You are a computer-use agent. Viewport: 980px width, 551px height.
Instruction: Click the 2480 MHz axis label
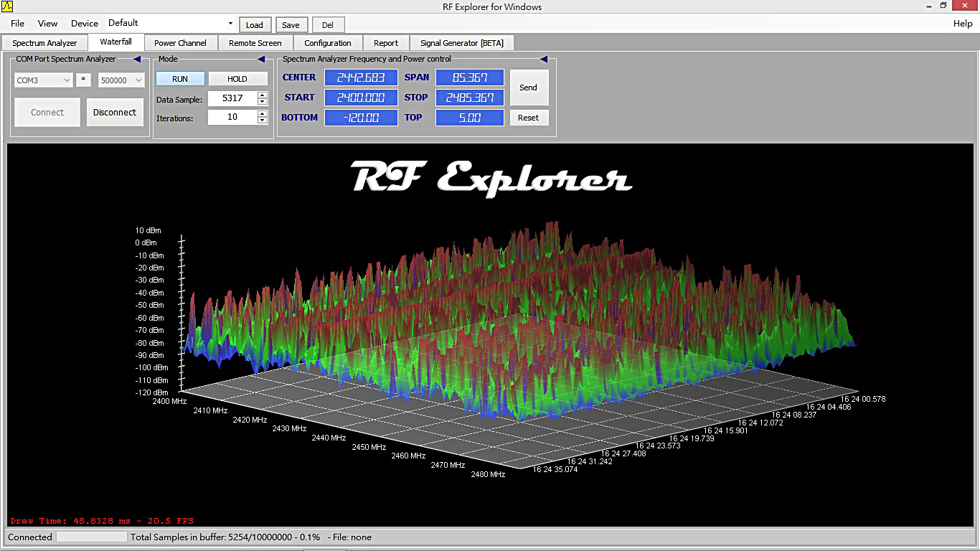coord(488,474)
